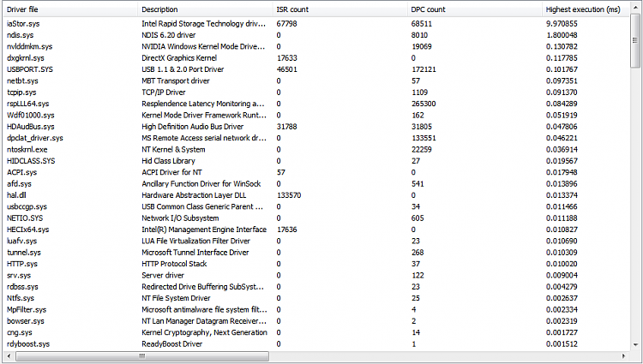Select the usbccgp.sys driver row
Viewport: 643px width, 364px height.
pyautogui.click(x=316, y=206)
